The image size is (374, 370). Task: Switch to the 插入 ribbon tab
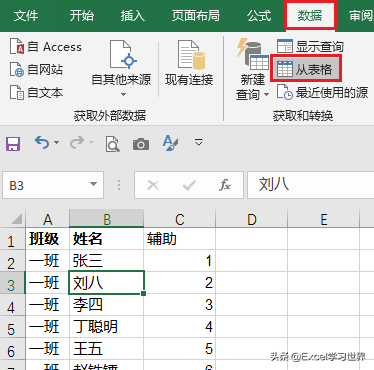pyautogui.click(x=133, y=16)
